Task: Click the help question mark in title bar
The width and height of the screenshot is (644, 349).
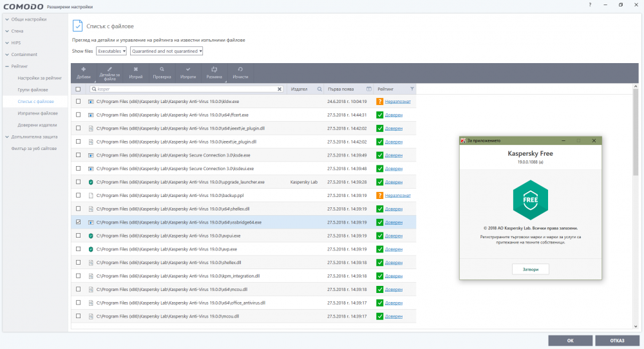Action: [x=590, y=5]
